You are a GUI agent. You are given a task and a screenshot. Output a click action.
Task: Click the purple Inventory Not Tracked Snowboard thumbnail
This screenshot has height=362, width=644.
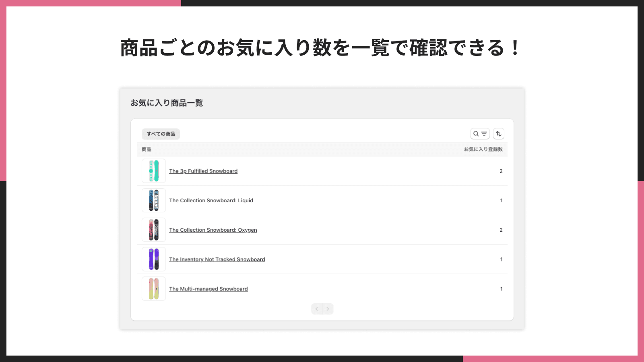(154, 259)
